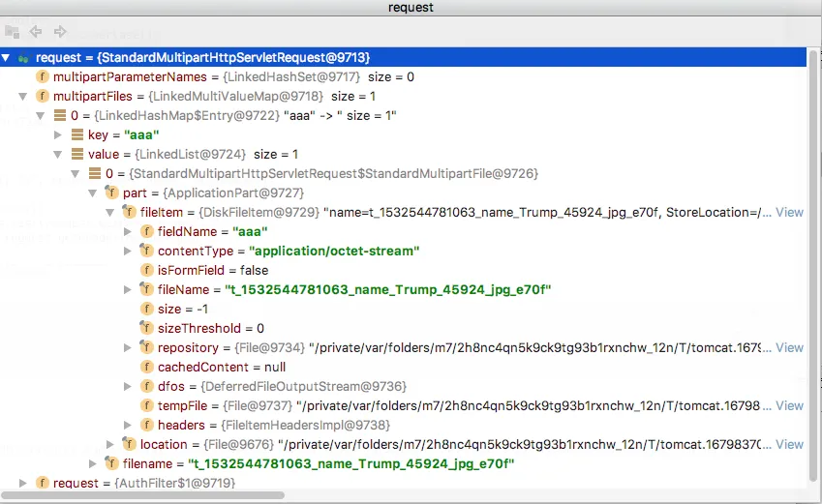Image resolution: width=822 pixels, height=504 pixels.
Task: Select the multipartParameterNames row text
Action: tap(233, 77)
